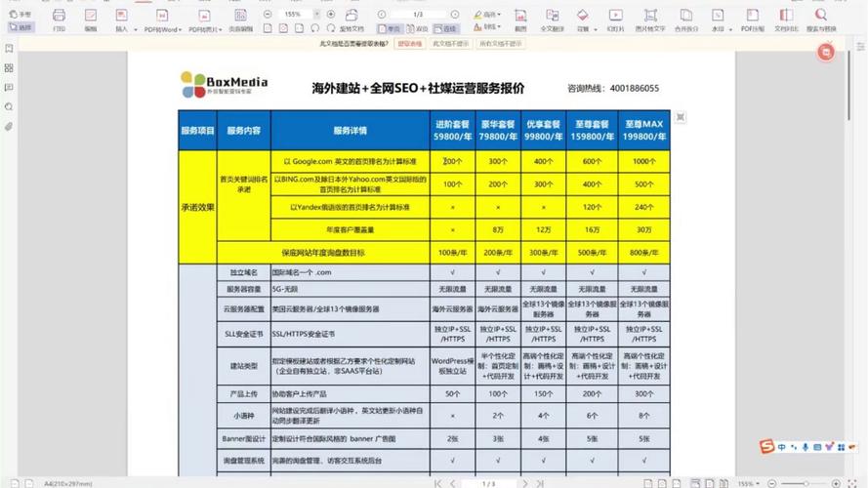Open the right side properties panel icon

[860, 47]
